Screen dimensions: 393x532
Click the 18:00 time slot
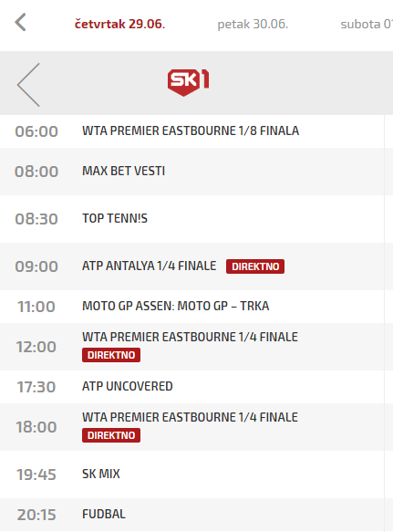point(36,427)
